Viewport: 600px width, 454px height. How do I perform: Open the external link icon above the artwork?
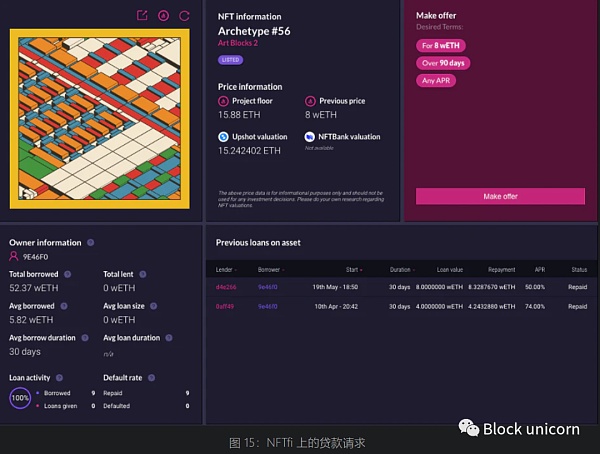pyautogui.click(x=142, y=15)
